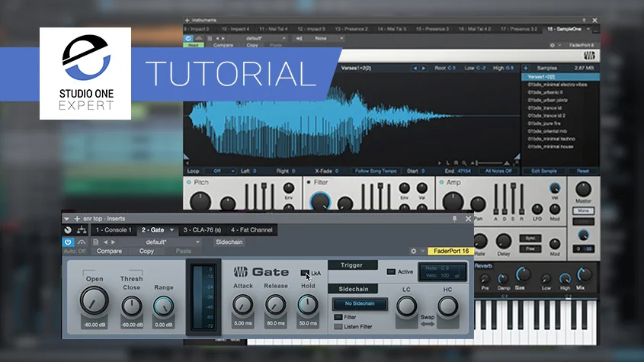Screen dimensions: 644x362
Task: Open the 2 - Gate tab dropdown arrow
Action: tap(171, 230)
